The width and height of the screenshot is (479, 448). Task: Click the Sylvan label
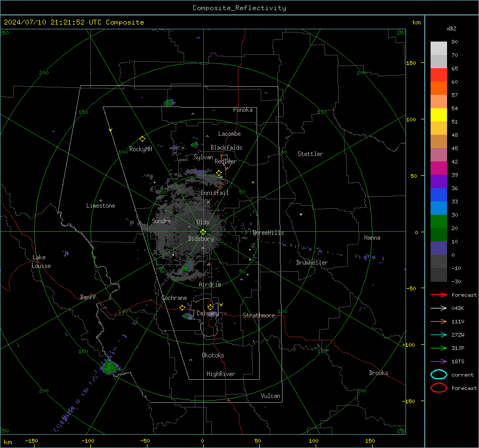[203, 157]
